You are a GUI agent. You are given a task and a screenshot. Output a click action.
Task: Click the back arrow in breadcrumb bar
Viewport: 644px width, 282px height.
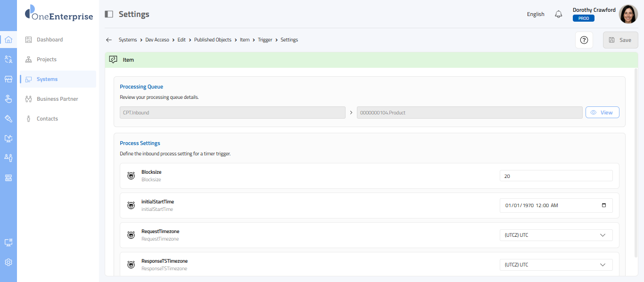(109, 40)
